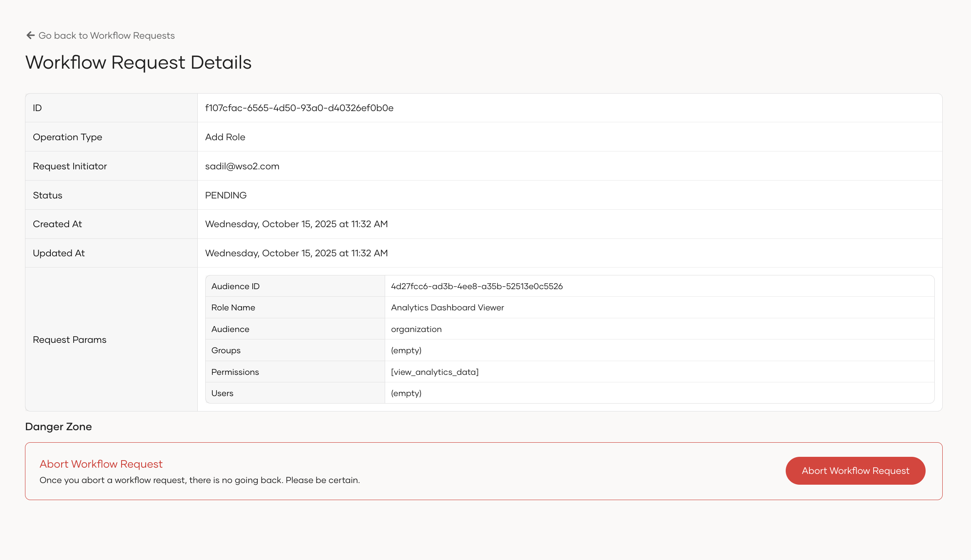Select the Audience ID value

pyautogui.click(x=476, y=286)
